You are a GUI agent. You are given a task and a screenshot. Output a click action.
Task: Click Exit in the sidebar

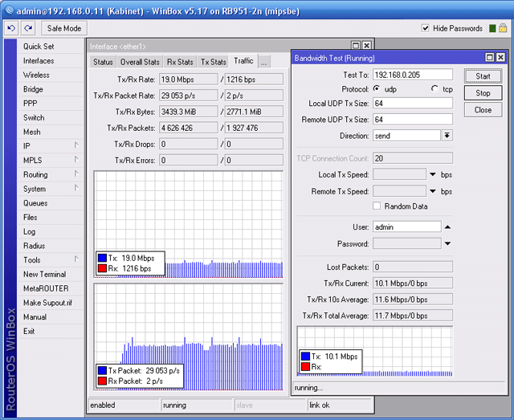click(51, 331)
